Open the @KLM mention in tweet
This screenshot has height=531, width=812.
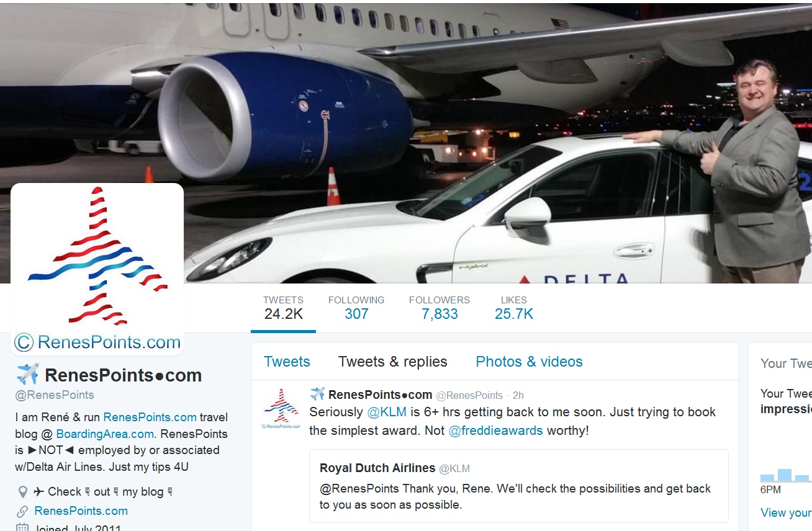(x=387, y=412)
